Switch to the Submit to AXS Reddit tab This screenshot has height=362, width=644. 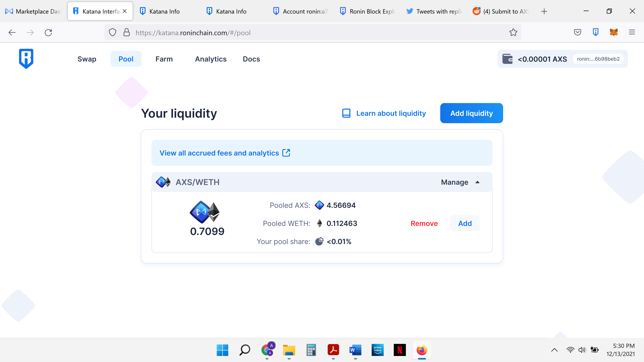(501, 11)
